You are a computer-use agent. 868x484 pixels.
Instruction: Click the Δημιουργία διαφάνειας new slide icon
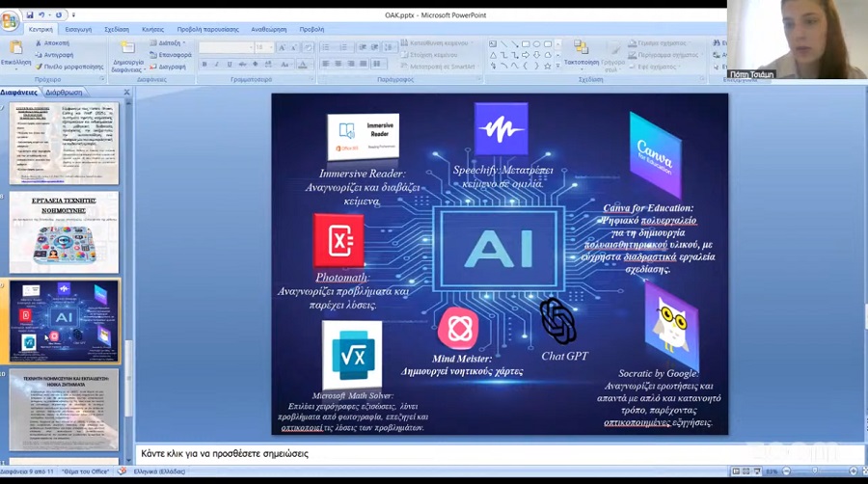[x=128, y=48]
